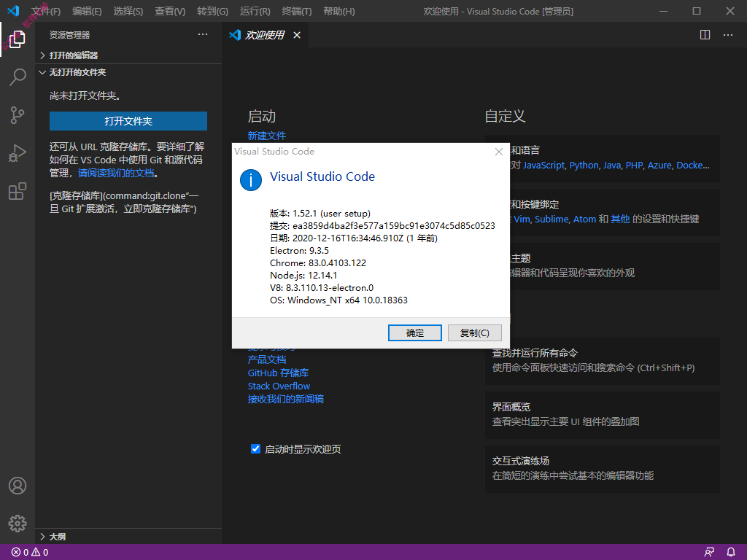Open the Manage gear icon

click(18, 524)
